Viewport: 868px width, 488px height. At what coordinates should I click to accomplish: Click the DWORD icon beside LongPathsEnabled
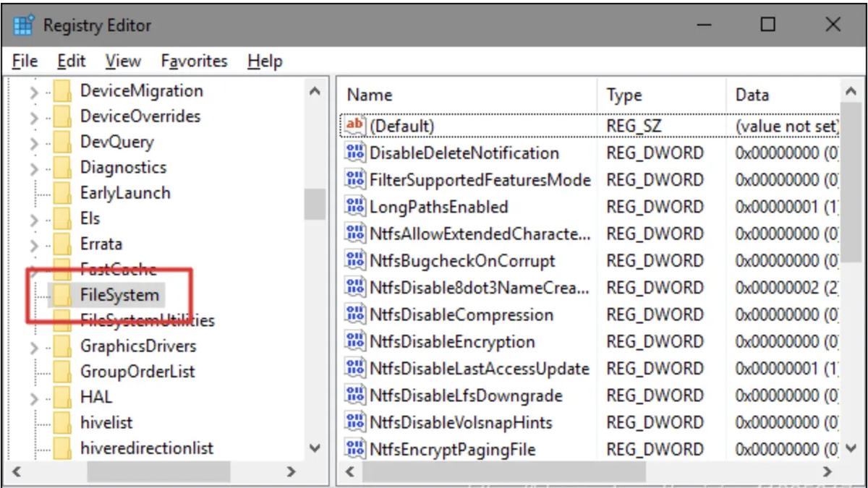click(x=355, y=207)
